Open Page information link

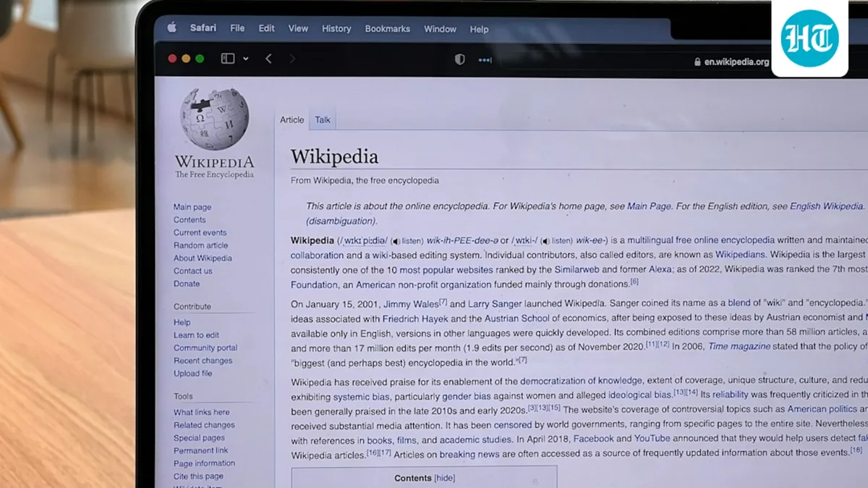pos(204,463)
